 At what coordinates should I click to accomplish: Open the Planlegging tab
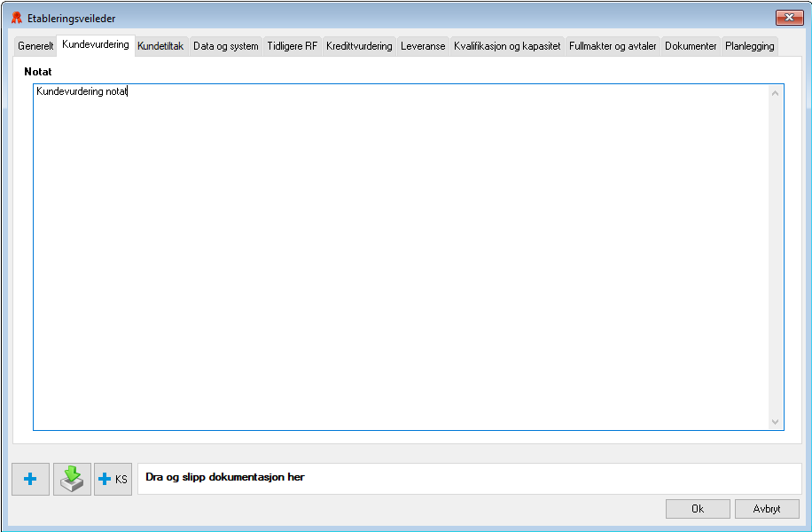[x=750, y=46]
